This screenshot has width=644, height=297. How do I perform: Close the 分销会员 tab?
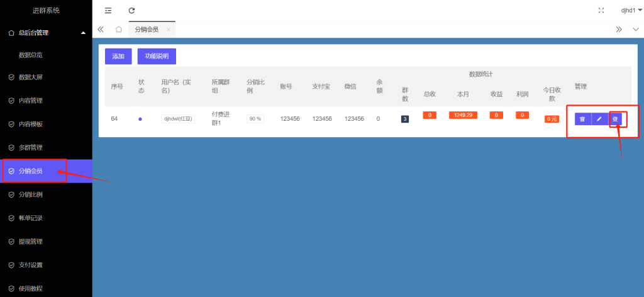[168, 30]
